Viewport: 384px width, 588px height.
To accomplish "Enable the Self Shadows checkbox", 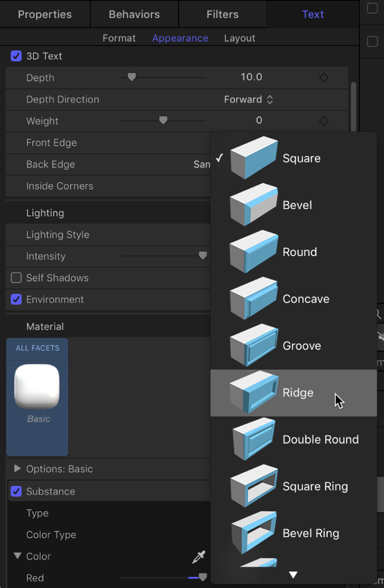I will [x=16, y=278].
